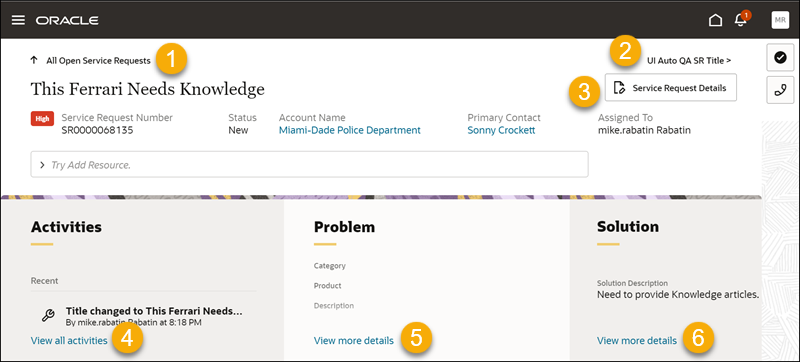Click the Product label in Problem
Viewport: 800px width, 362px height.
[328, 286]
